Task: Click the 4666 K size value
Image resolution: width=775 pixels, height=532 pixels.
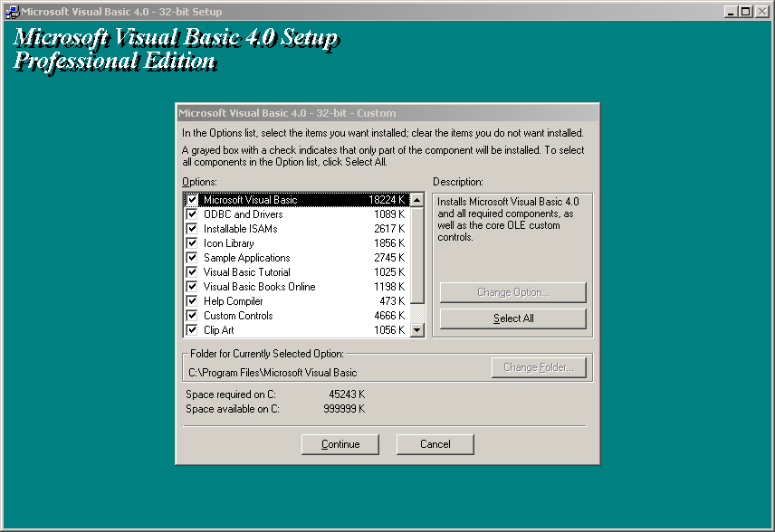Action: click(389, 315)
